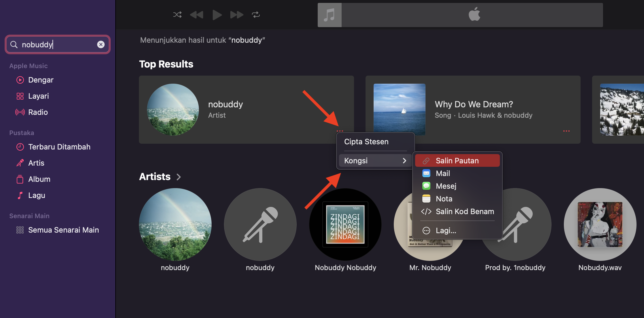Click the rewind previous track button

click(197, 15)
